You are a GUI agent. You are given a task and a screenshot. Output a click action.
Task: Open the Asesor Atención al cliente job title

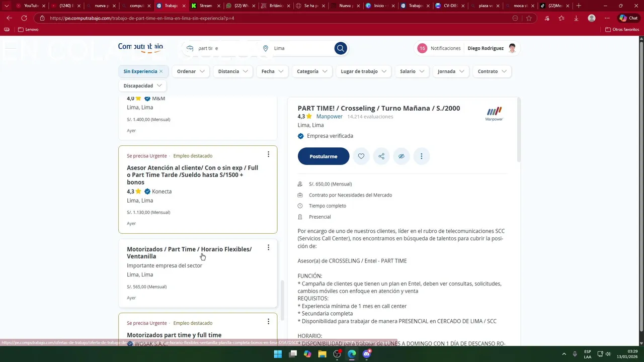pyautogui.click(x=193, y=175)
